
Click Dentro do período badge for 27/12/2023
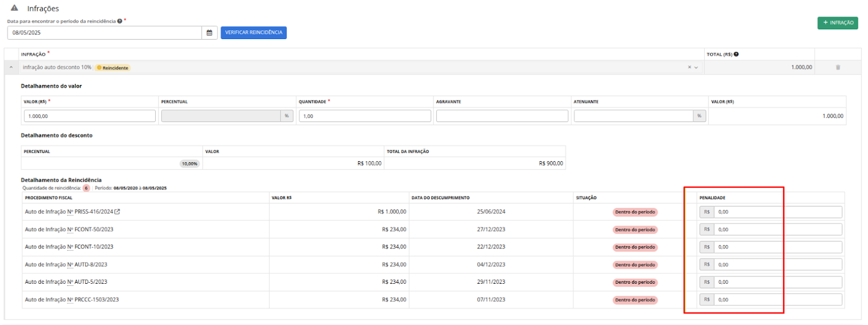coord(635,230)
